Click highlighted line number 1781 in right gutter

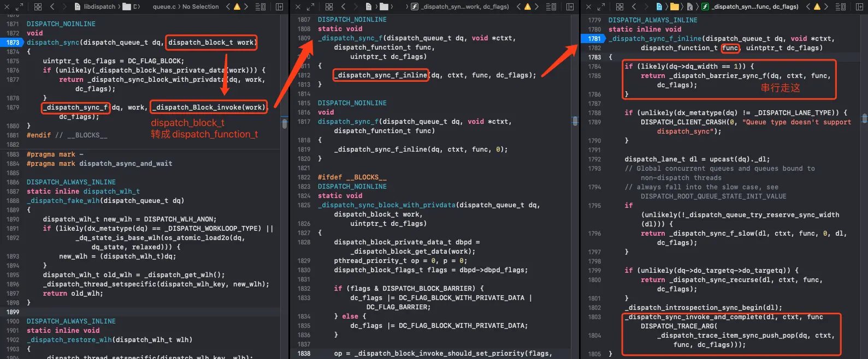(595, 39)
